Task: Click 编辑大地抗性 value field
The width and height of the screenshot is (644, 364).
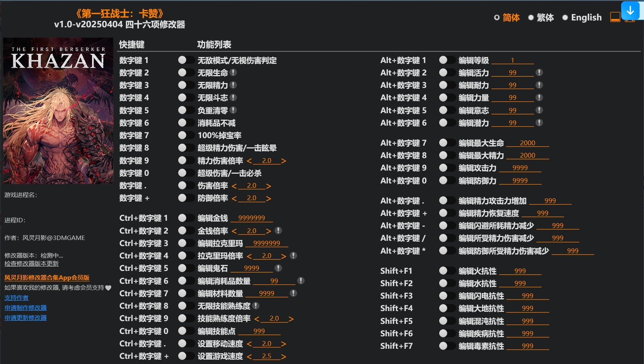Action: tap(528, 308)
